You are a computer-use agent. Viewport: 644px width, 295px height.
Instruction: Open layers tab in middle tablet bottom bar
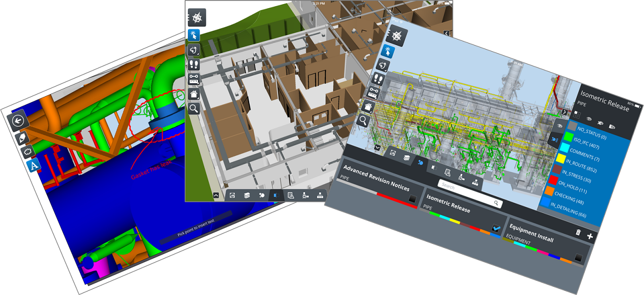pos(247,195)
